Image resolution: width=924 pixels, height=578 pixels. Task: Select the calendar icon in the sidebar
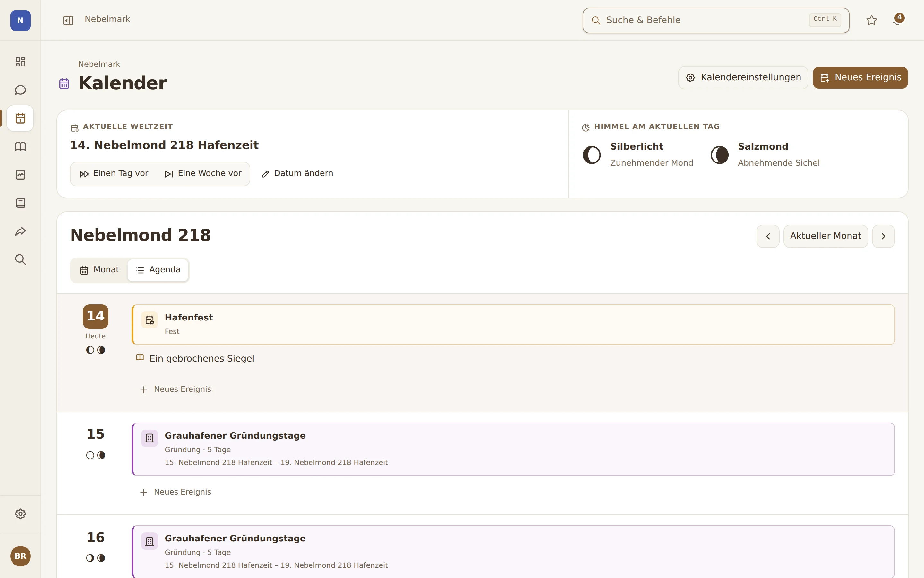[x=20, y=118]
